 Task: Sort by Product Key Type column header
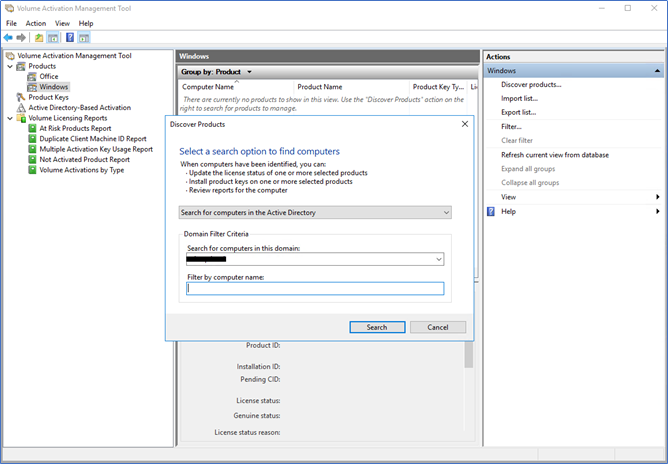pyautogui.click(x=438, y=87)
